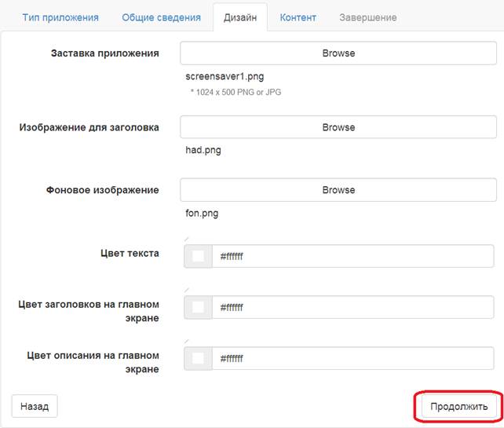
Task: Focus the Цвет заголовков hex value field
Action: coord(353,307)
